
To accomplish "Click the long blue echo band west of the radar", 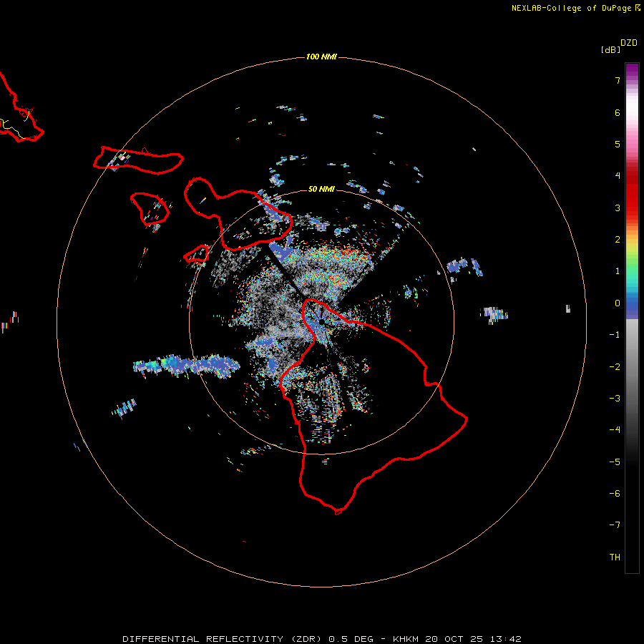I will click(x=187, y=365).
